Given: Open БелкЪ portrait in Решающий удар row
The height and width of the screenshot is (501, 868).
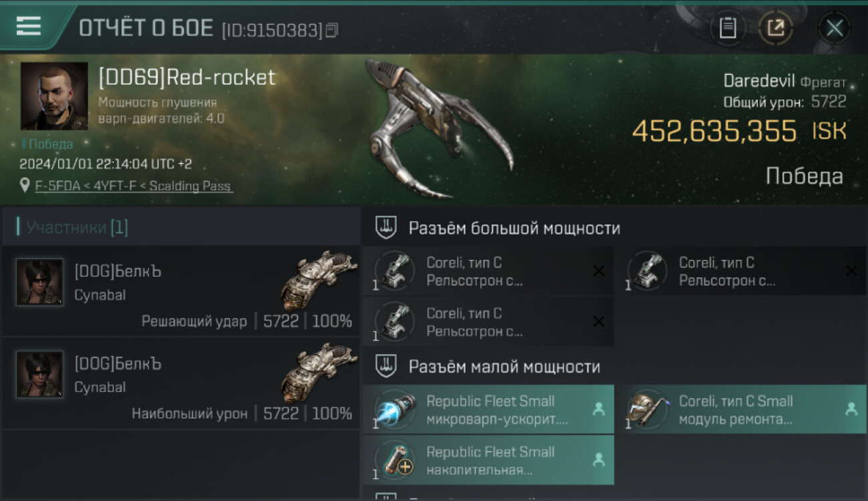Looking at the screenshot, I should [x=40, y=282].
